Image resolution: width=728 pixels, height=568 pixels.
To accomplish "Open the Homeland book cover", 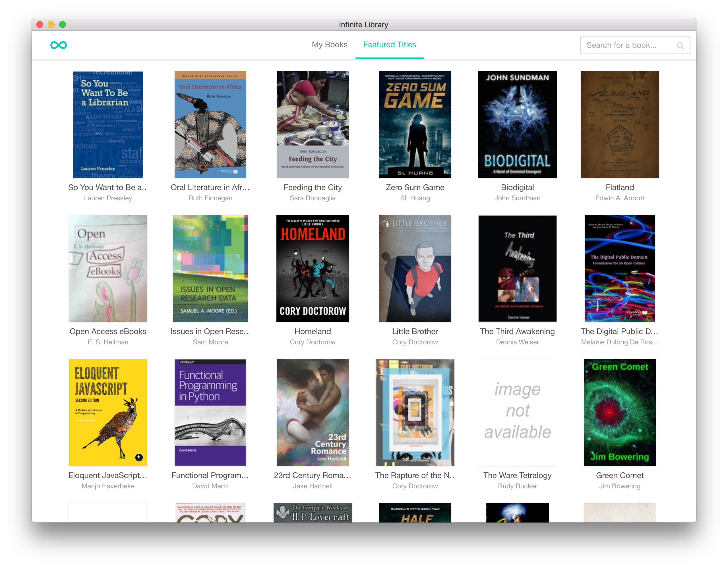I will 312,268.
